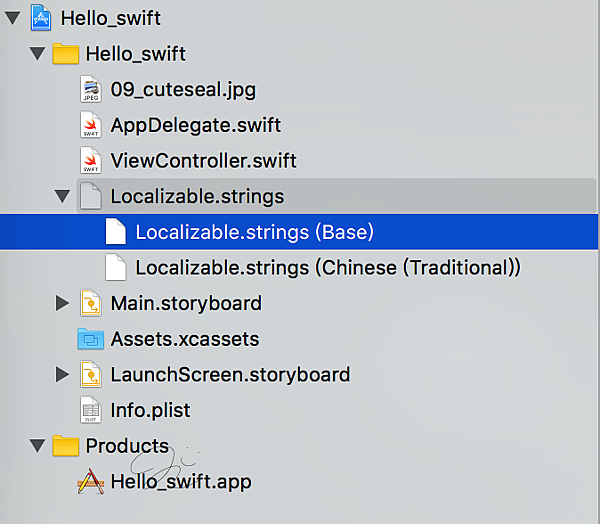Viewport: 600px width, 524px height.
Task: Collapse the Products folder triangle
Action: [38, 446]
